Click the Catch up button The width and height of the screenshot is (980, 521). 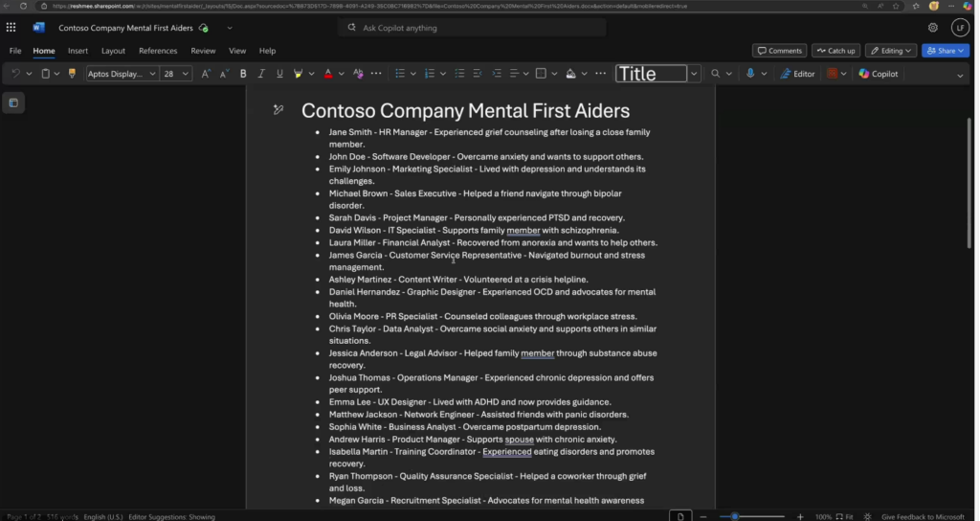835,51
